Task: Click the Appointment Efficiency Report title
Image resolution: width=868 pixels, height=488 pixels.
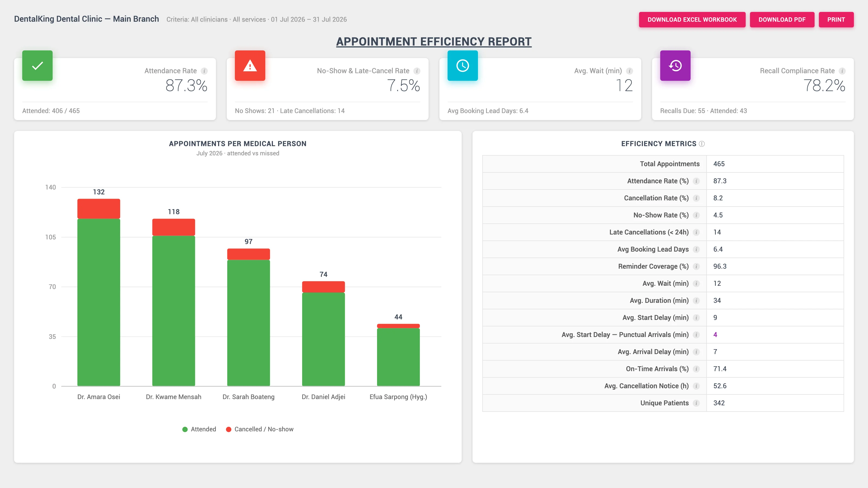Action: [x=434, y=42]
